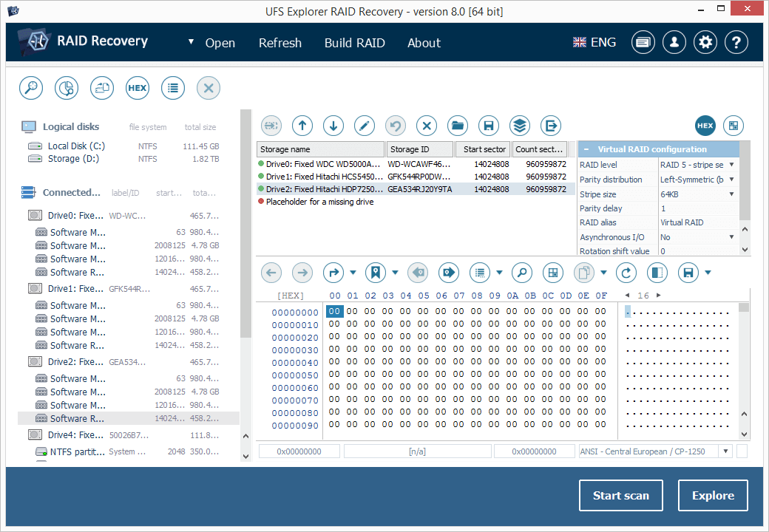This screenshot has width=769, height=532.
Task: Refresh hex view with circular arrow icon
Action: pyautogui.click(x=627, y=273)
